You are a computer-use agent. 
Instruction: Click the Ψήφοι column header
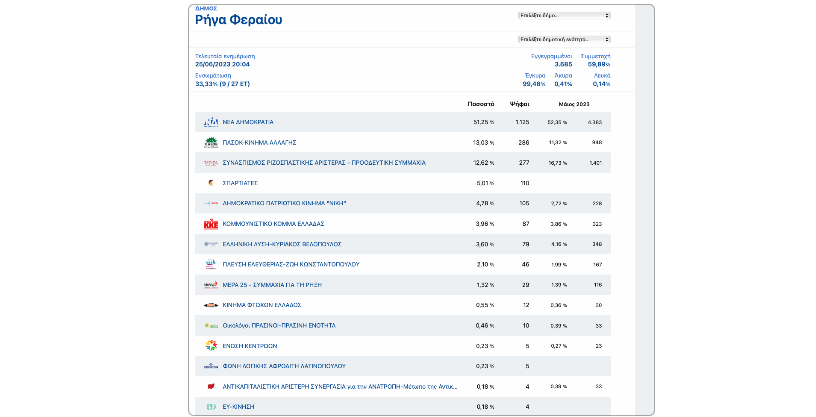pyautogui.click(x=519, y=104)
